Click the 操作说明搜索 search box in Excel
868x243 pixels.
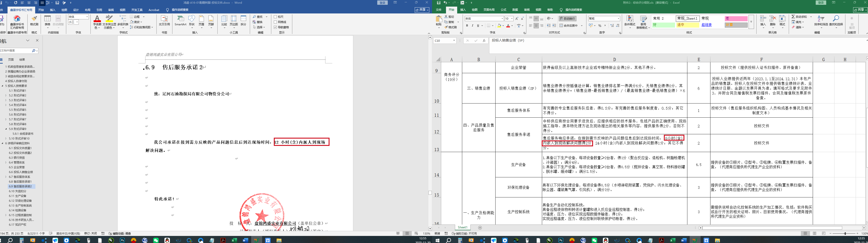[x=573, y=10]
